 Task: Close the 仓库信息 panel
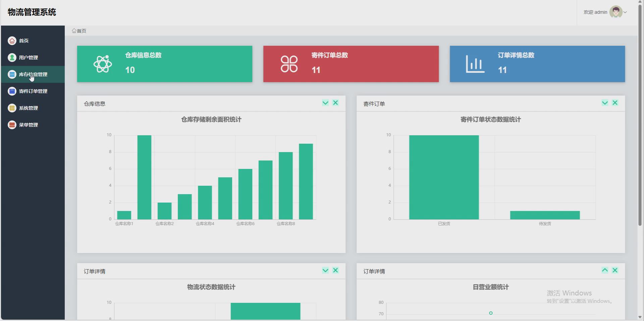[335, 103]
